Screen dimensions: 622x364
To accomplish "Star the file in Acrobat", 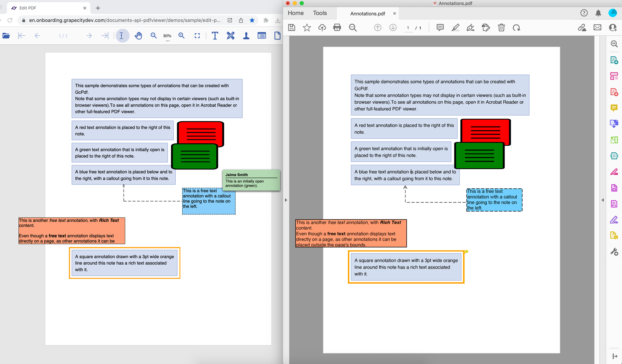I will pyautogui.click(x=307, y=28).
